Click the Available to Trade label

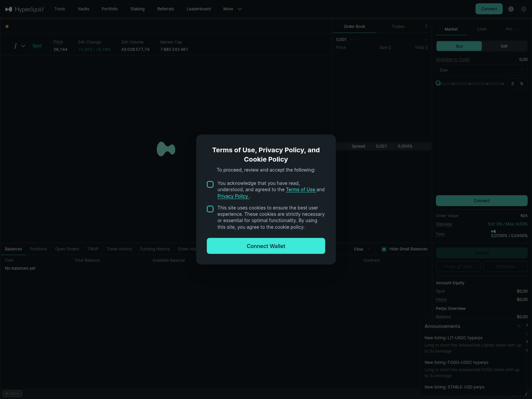point(453,60)
